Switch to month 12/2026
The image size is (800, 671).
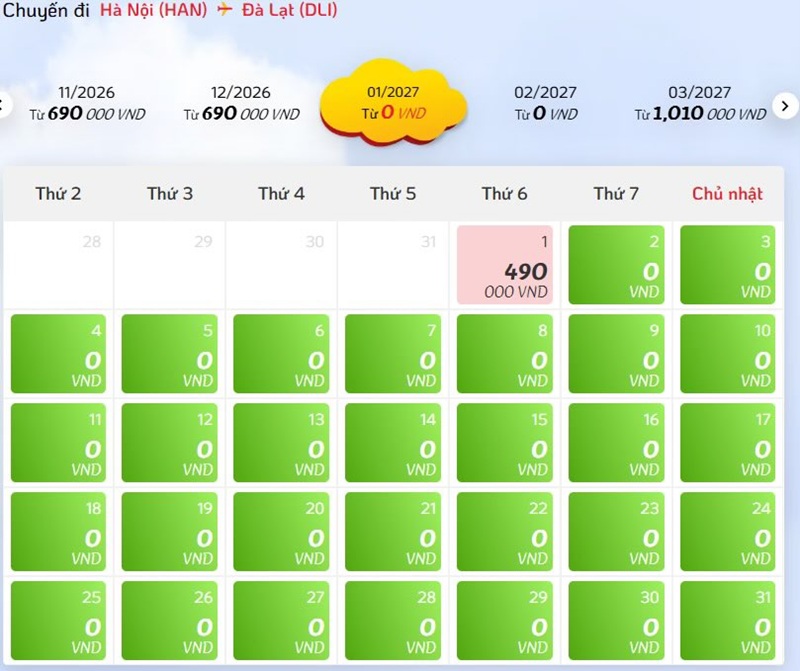[x=241, y=103]
